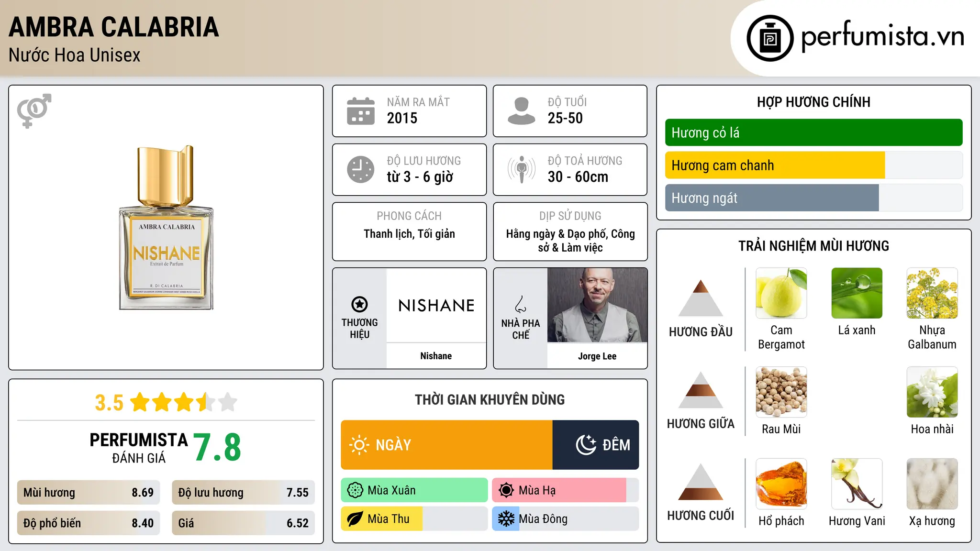The image size is (980, 551).
Task: Click the AMBRA CALABRIA title
Action: click(114, 27)
